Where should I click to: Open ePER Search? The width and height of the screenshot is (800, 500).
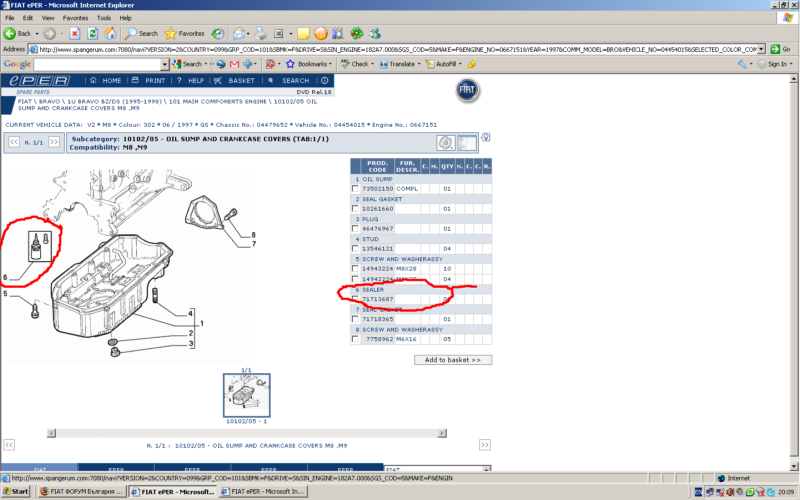(291, 81)
